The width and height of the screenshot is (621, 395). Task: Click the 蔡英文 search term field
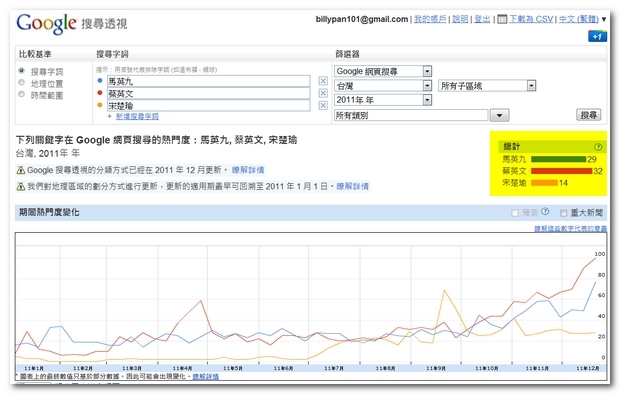(x=208, y=94)
